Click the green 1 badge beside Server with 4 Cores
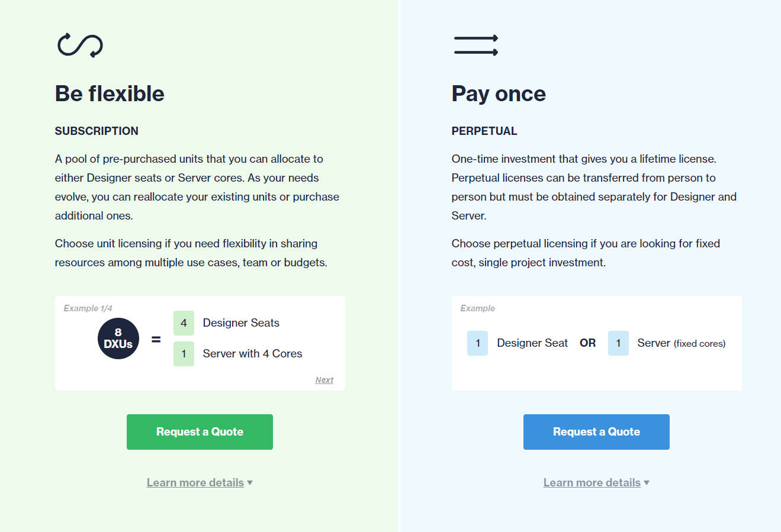 point(184,353)
